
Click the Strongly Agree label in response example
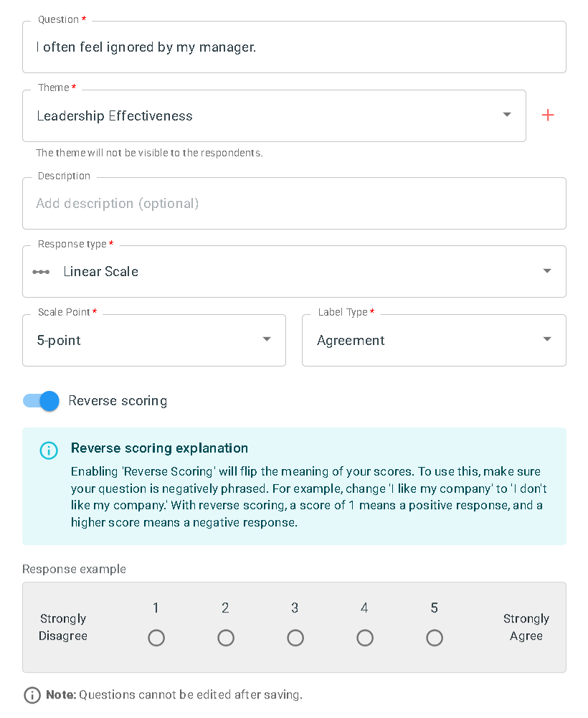[526, 628]
